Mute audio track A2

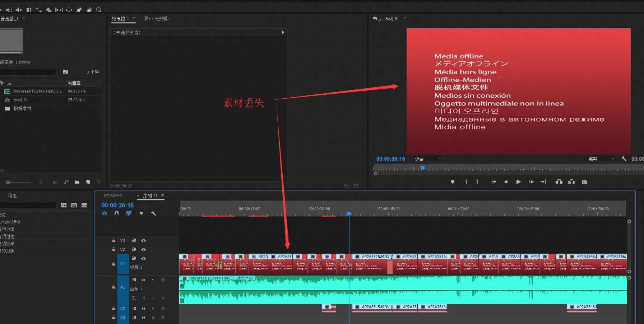[x=143, y=309]
